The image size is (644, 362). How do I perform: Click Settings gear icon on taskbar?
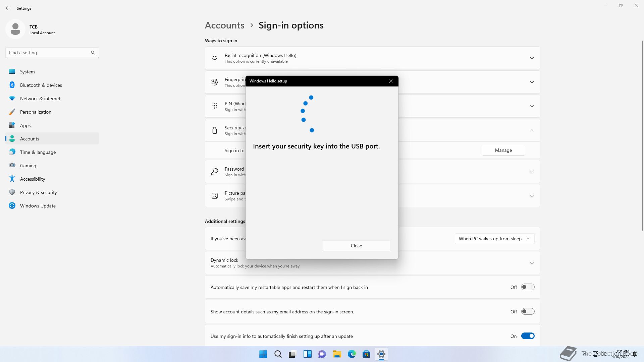(381, 354)
